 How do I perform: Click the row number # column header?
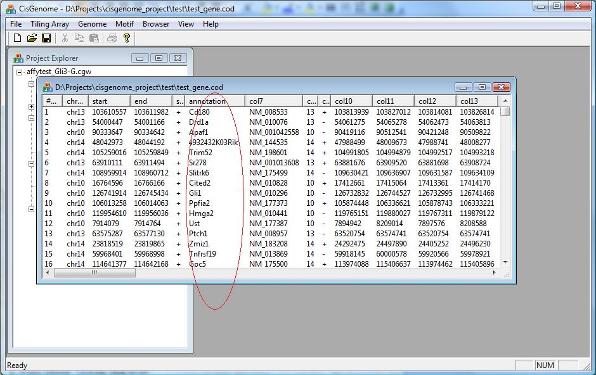52,101
